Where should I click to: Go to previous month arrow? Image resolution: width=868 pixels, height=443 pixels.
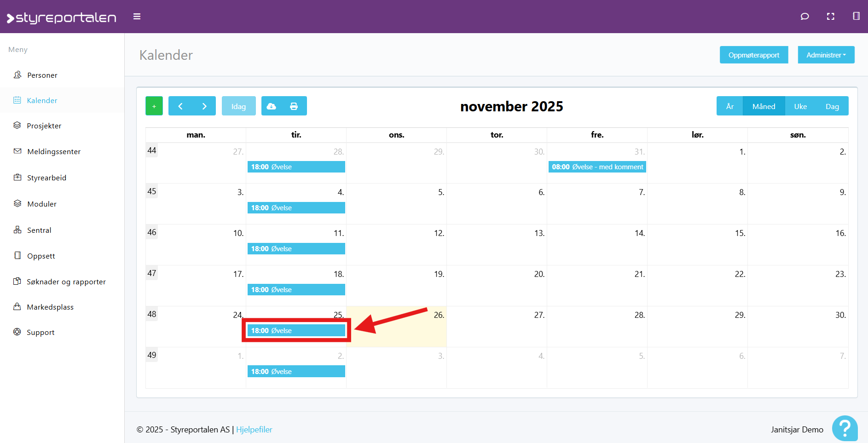[180, 106]
